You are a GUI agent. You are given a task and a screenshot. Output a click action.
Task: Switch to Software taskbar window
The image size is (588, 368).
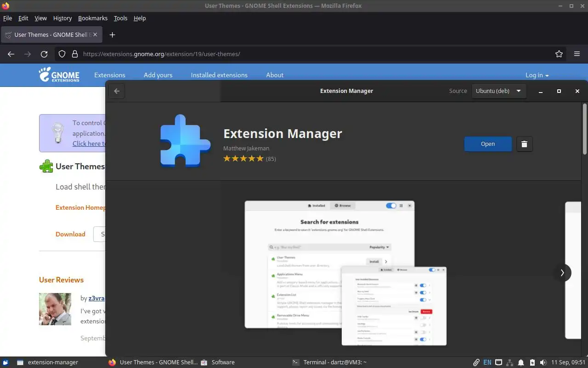pos(218,362)
